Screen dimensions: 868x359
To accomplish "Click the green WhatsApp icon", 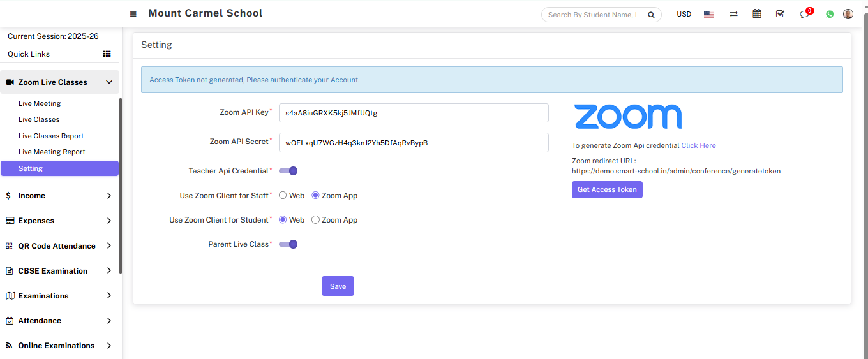I will [830, 14].
